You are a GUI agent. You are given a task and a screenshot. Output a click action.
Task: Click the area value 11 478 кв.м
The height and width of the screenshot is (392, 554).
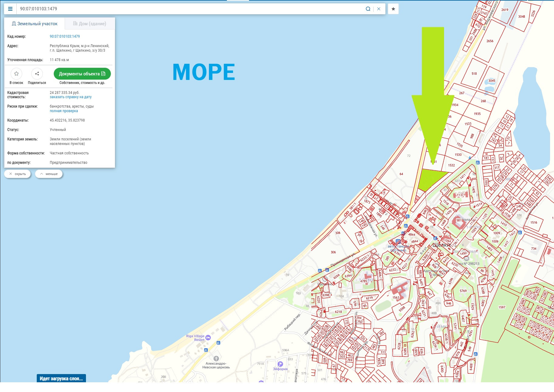(59, 60)
